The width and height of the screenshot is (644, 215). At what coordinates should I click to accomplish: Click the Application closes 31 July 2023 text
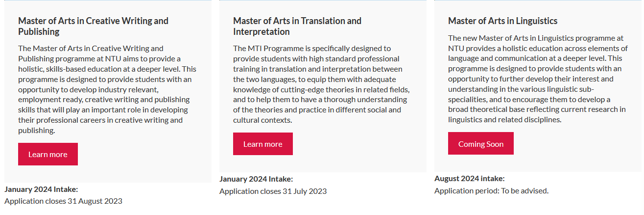[273, 191]
